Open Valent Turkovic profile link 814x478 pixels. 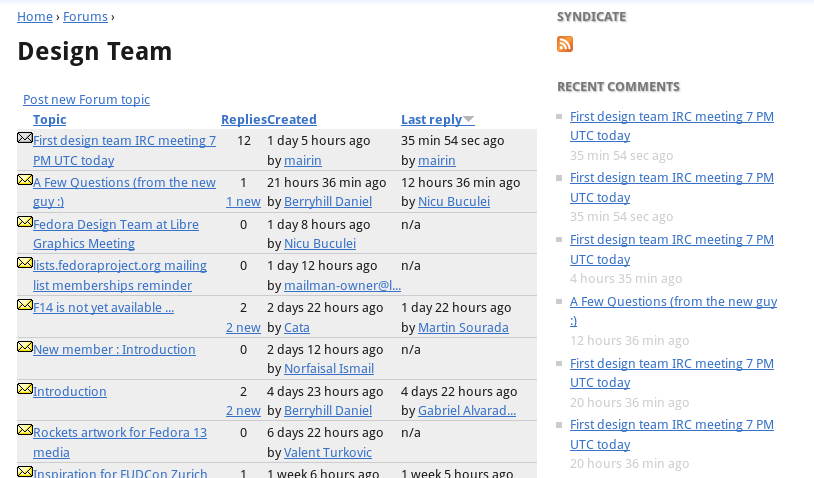pyautogui.click(x=328, y=453)
